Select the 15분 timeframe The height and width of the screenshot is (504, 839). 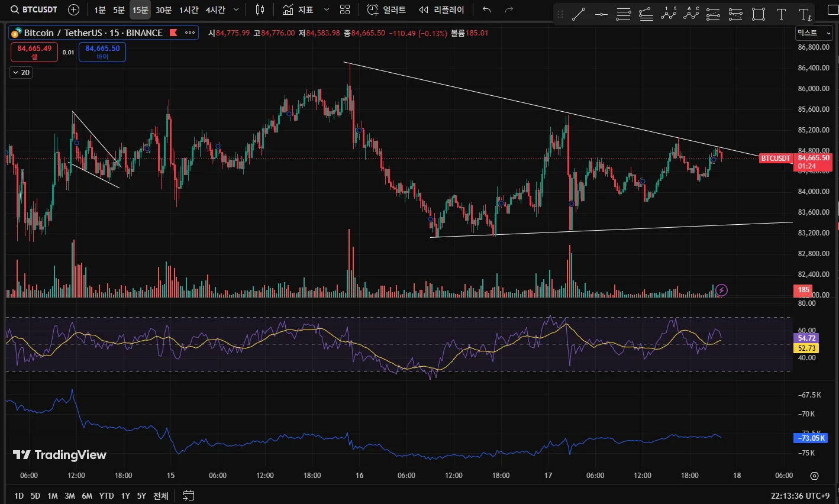coord(140,9)
